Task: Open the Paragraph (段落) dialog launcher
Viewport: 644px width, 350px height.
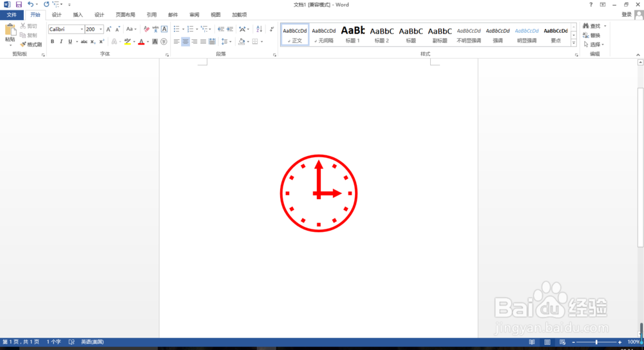Action: [x=274, y=55]
